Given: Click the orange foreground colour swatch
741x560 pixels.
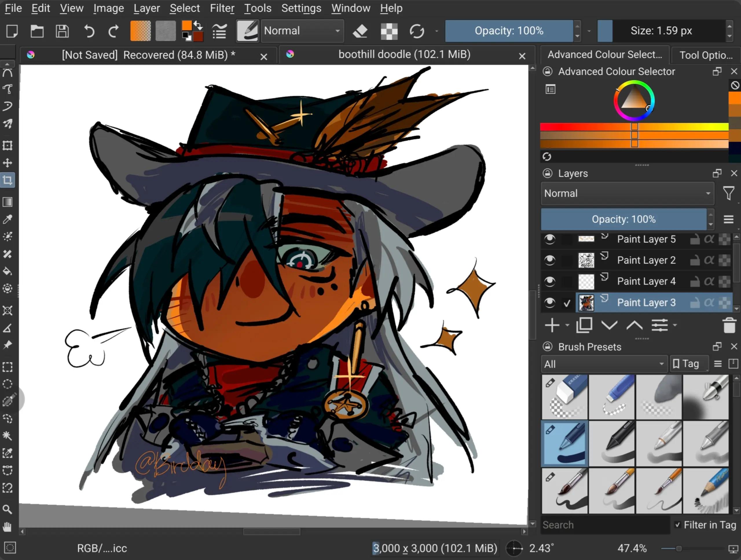Looking at the screenshot, I should [x=187, y=26].
